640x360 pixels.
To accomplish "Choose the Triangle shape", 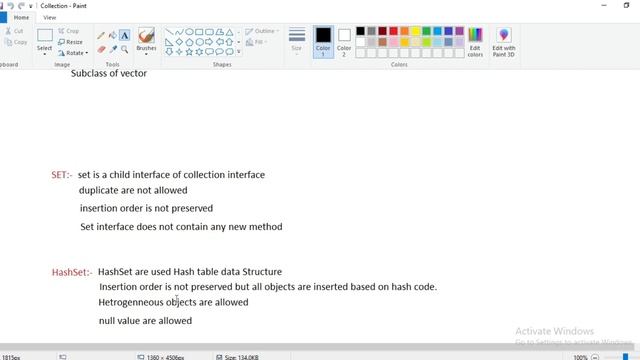I will coord(229,32).
